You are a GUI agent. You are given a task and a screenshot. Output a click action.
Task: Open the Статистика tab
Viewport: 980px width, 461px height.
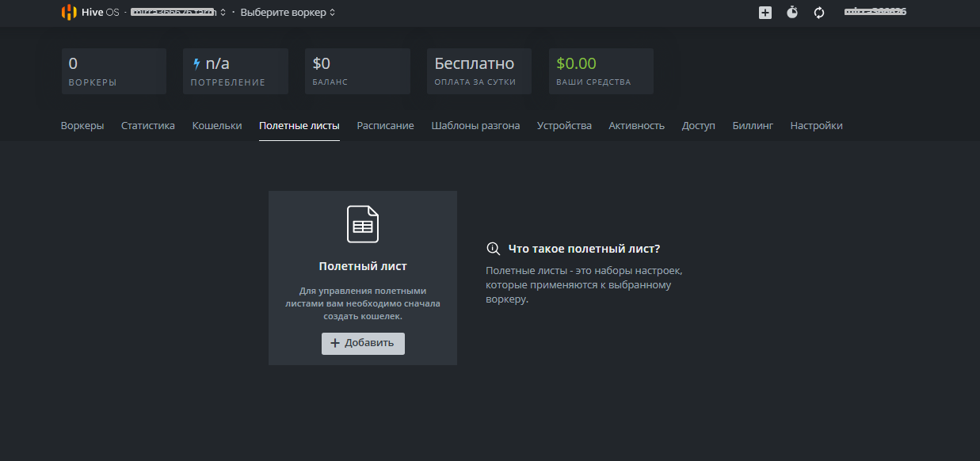click(x=148, y=126)
